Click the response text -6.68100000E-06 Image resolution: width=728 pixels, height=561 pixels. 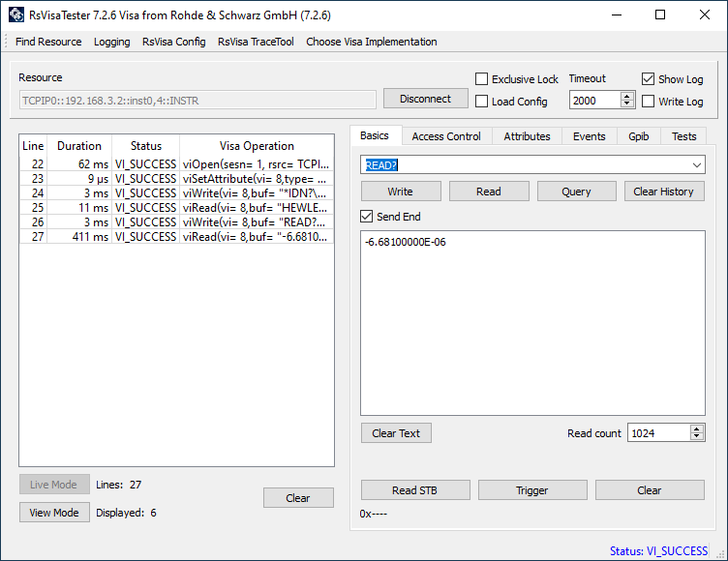[406, 242]
